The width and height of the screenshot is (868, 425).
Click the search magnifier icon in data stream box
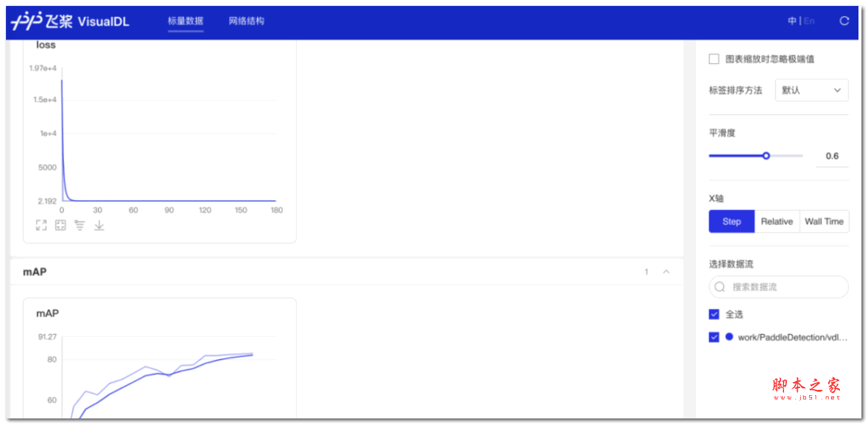pos(720,287)
